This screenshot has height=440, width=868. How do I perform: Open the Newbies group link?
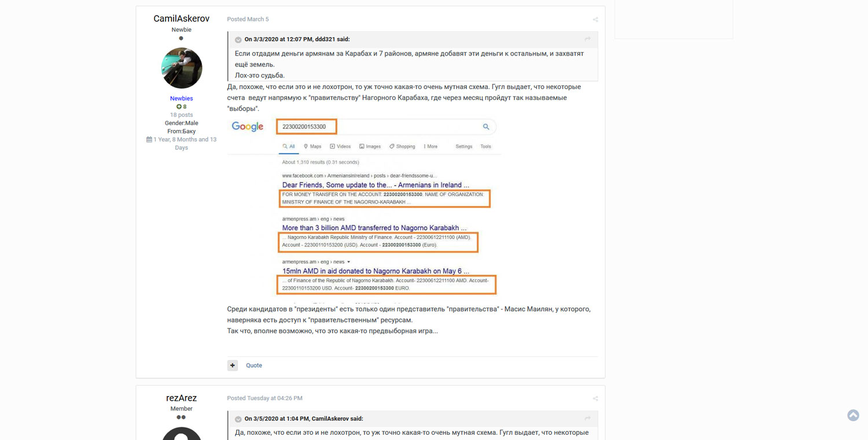[181, 98]
